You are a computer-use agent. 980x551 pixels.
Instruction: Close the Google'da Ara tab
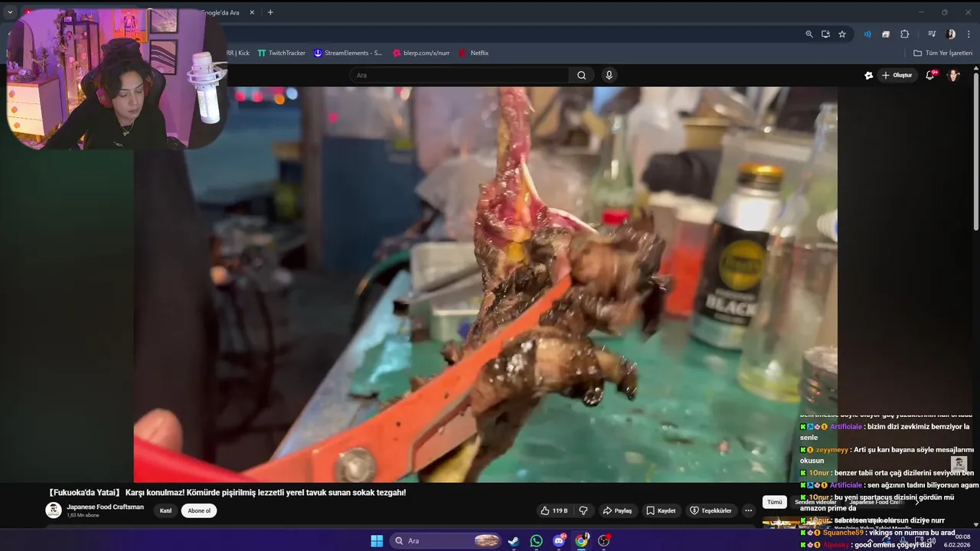click(x=252, y=12)
